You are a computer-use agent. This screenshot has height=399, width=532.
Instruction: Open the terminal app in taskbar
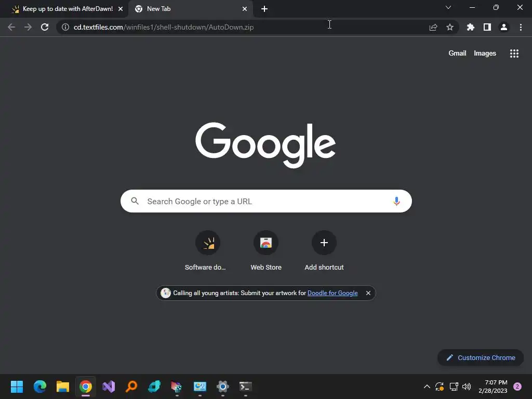(x=246, y=387)
